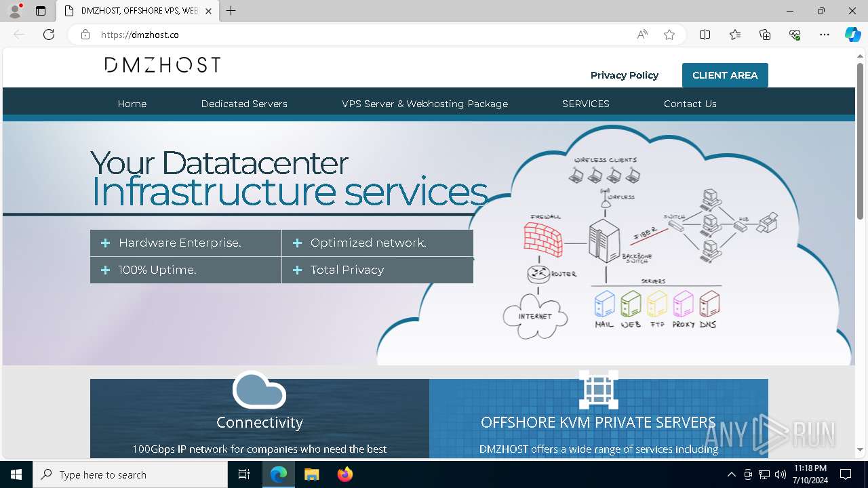This screenshot has height=488, width=868.
Task: Open the Collections icon
Action: pyautogui.click(x=765, y=35)
